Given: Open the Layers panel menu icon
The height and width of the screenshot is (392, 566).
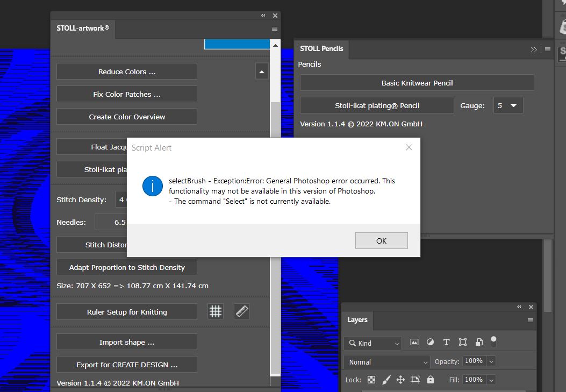Looking at the screenshot, I should (530, 320).
